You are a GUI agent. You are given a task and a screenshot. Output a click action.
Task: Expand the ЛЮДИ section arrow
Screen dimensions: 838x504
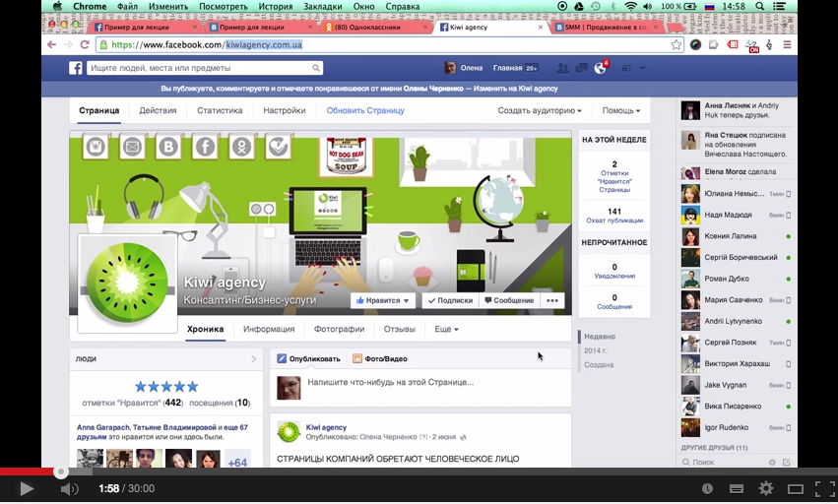[254, 359]
